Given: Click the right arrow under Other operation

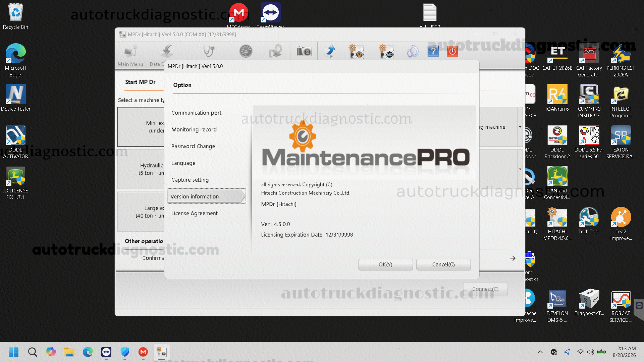Looking at the screenshot, I should click(x=513, y=258).
